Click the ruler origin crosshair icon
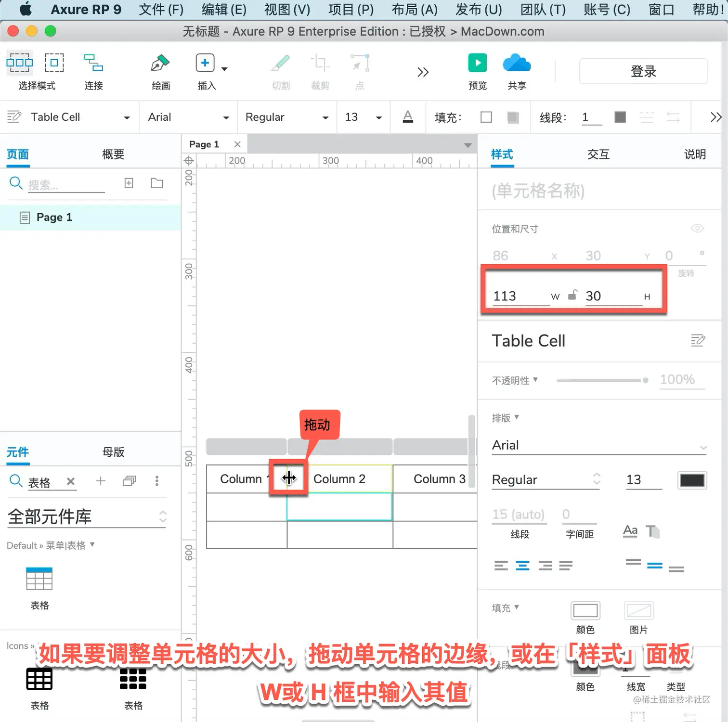This screenshot has height=722, width=728. (x=189, y=160)
